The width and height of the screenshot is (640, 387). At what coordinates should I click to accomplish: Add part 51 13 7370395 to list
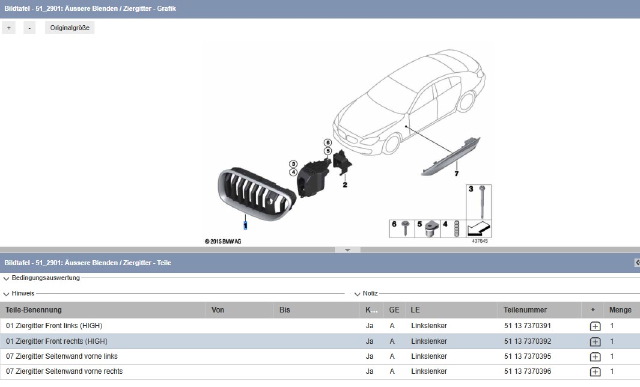coord(595,357)
